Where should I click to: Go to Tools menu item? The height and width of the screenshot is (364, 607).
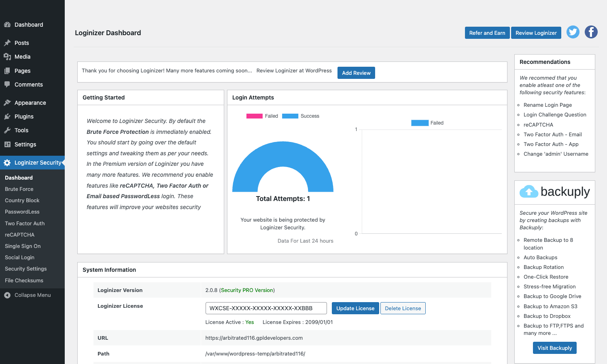point(32,130)
